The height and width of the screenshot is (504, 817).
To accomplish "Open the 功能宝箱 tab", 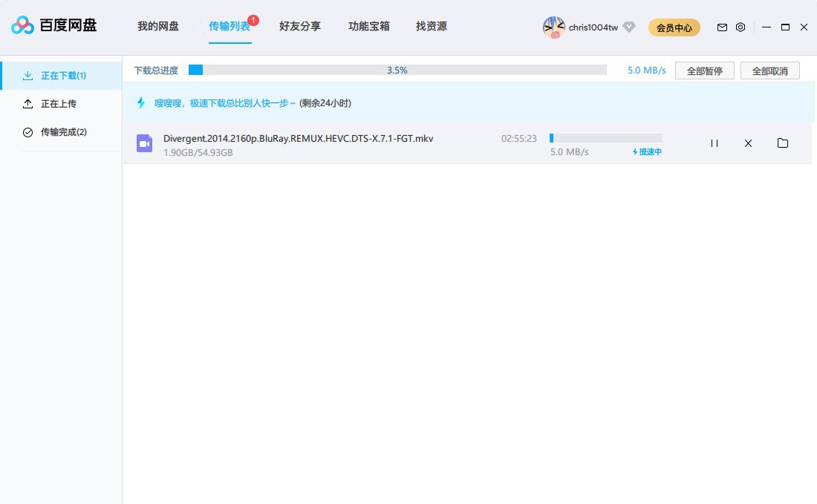I will 369,26.
